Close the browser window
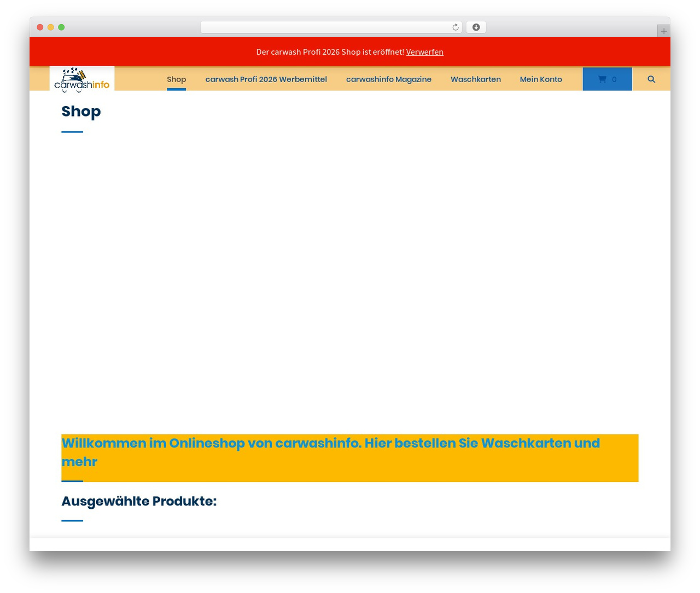Viewport: 700px width, 593px height. pos(40,27)
